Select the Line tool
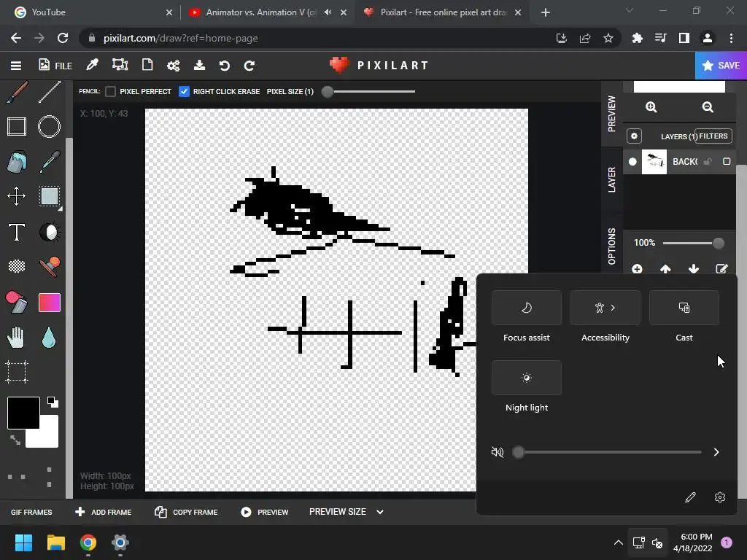 (x=50, y=92)
